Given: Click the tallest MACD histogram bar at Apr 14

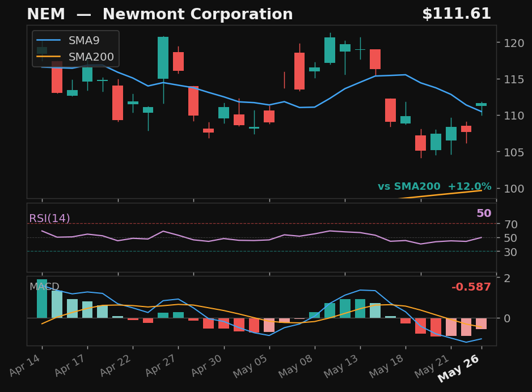Looking at the screenshot, I should click(42, 299).
